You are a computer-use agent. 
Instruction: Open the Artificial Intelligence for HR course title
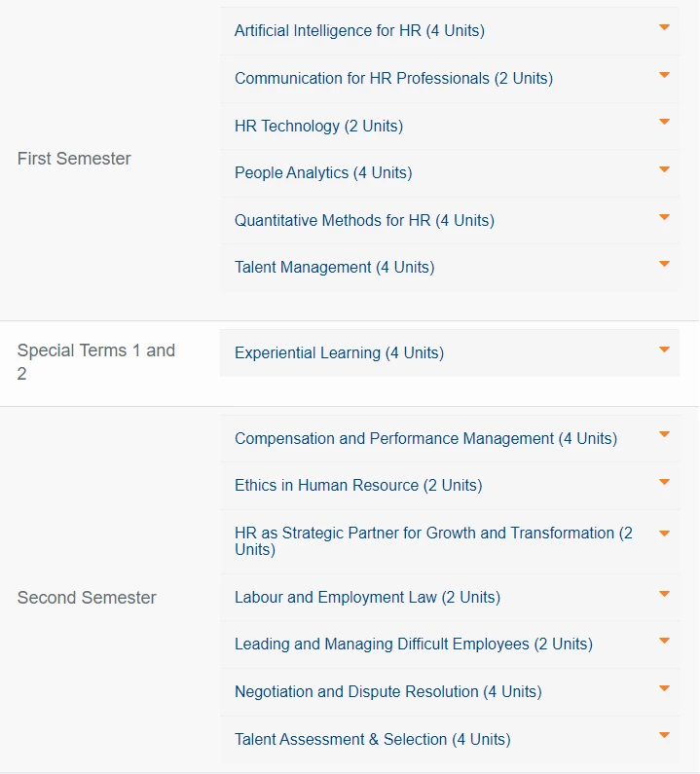click(x=359, y=30)
